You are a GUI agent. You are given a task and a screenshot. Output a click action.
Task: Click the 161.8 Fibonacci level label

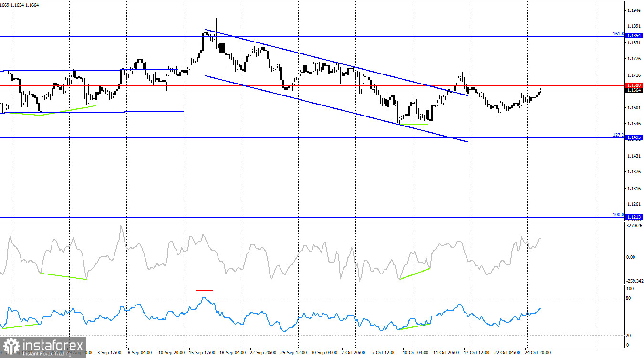pos(618,34)
